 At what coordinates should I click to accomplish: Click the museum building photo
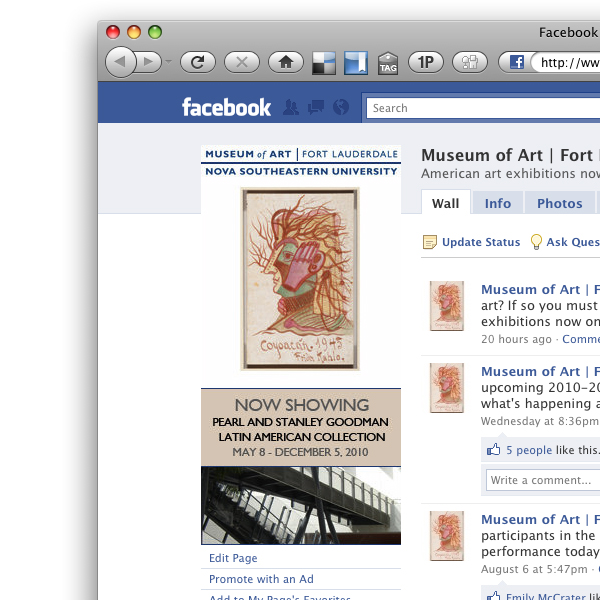pyautogui.click(x=301, y=505)
